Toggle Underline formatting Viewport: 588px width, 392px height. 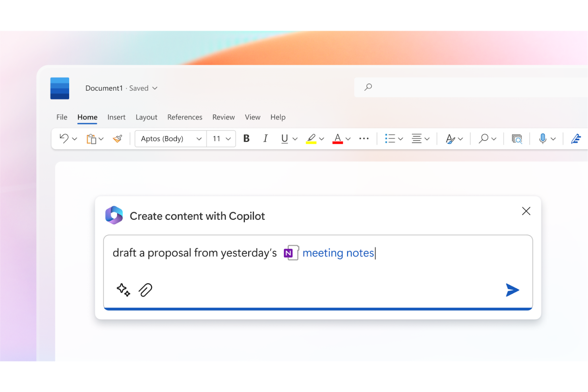(284, 139)
